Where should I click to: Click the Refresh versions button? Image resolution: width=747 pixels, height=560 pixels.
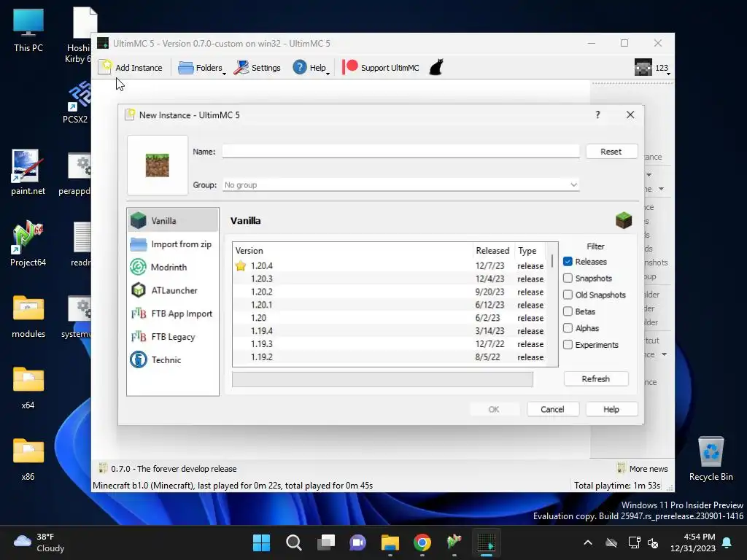tap(596, 378)
